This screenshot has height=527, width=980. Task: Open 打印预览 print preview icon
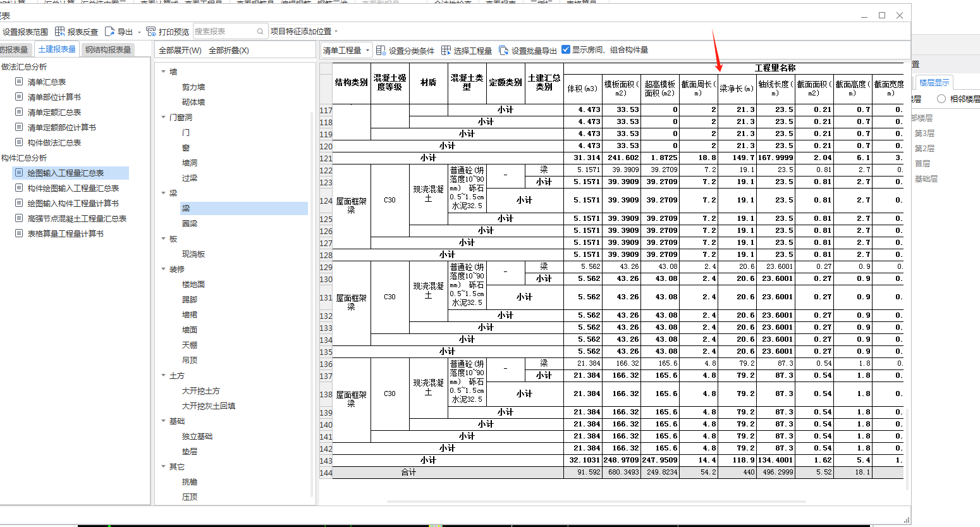pos(151,31)
